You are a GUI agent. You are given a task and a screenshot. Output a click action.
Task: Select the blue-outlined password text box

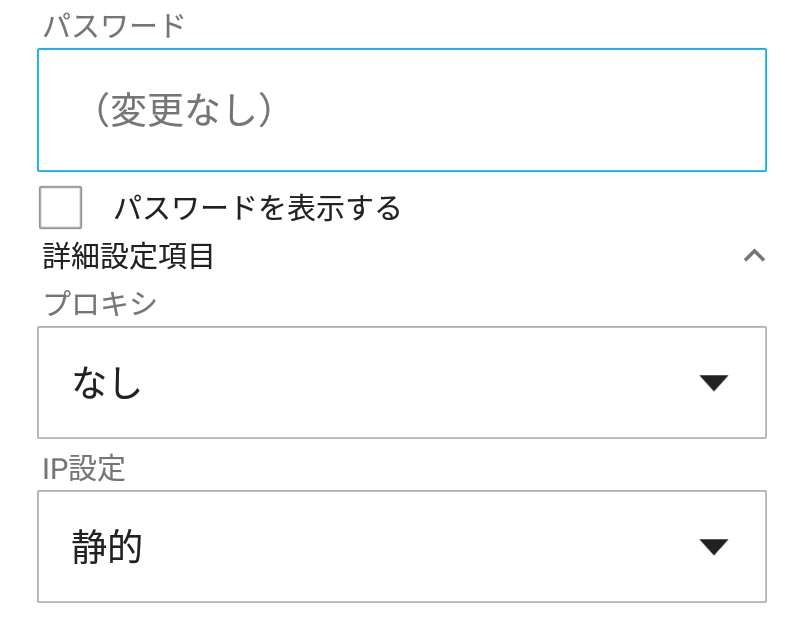coord(402,110)
